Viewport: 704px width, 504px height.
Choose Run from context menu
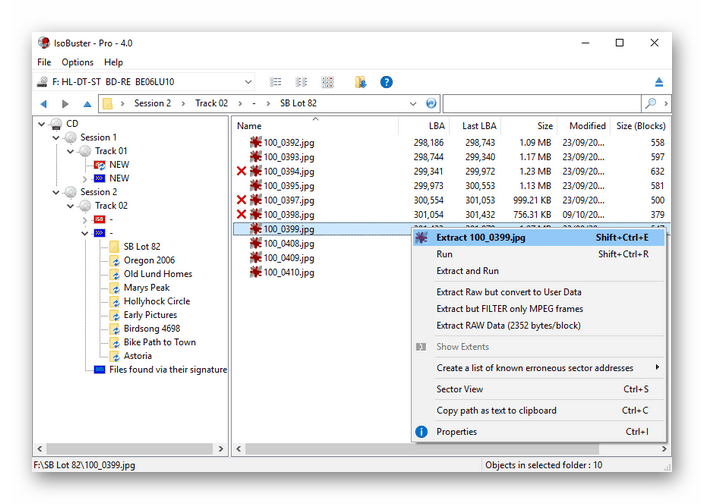pyautogui.click(x=538, y=254)
